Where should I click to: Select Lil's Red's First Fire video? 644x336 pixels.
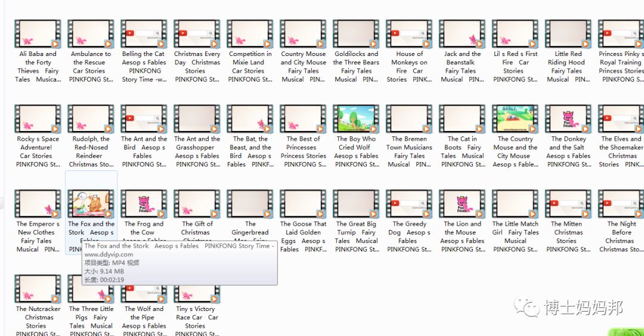point(515,33)
